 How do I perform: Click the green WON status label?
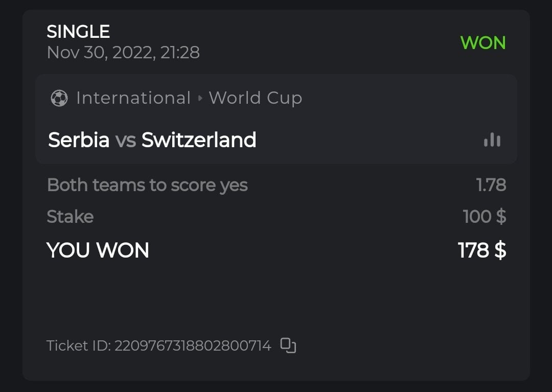coord(483,43)
